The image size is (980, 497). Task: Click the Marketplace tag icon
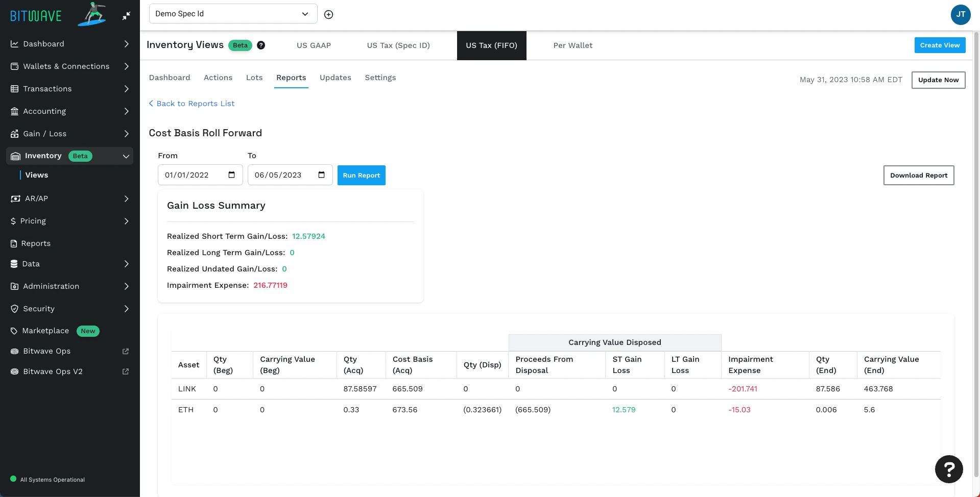pyautogui.click(x=14, y=331)
